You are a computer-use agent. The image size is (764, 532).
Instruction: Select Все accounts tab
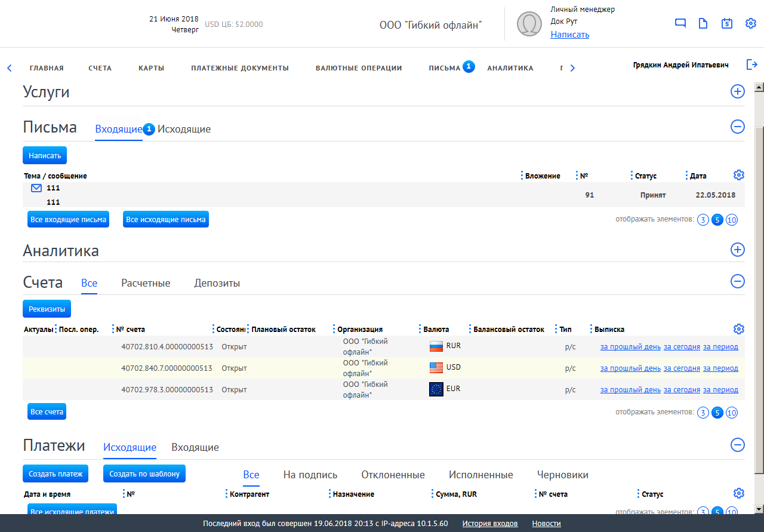click(89, 283)
